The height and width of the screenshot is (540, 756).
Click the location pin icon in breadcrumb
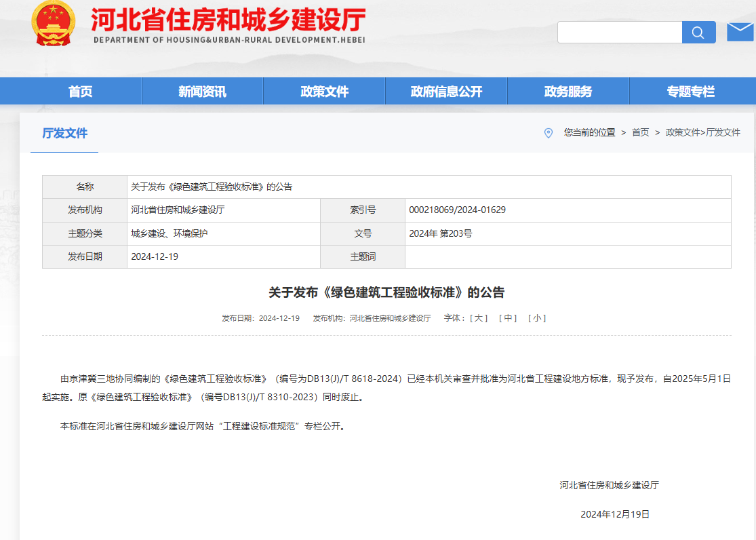[549, 133]
